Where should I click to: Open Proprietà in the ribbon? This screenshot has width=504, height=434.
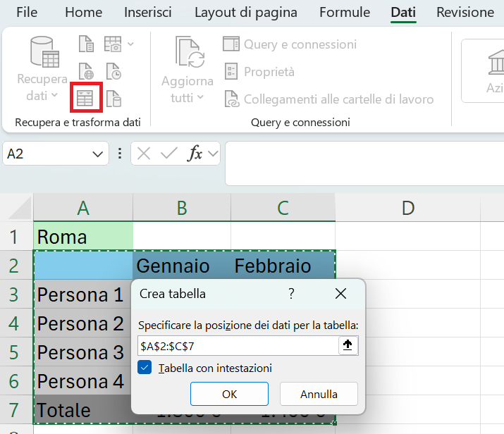click(x=259, y=72)
